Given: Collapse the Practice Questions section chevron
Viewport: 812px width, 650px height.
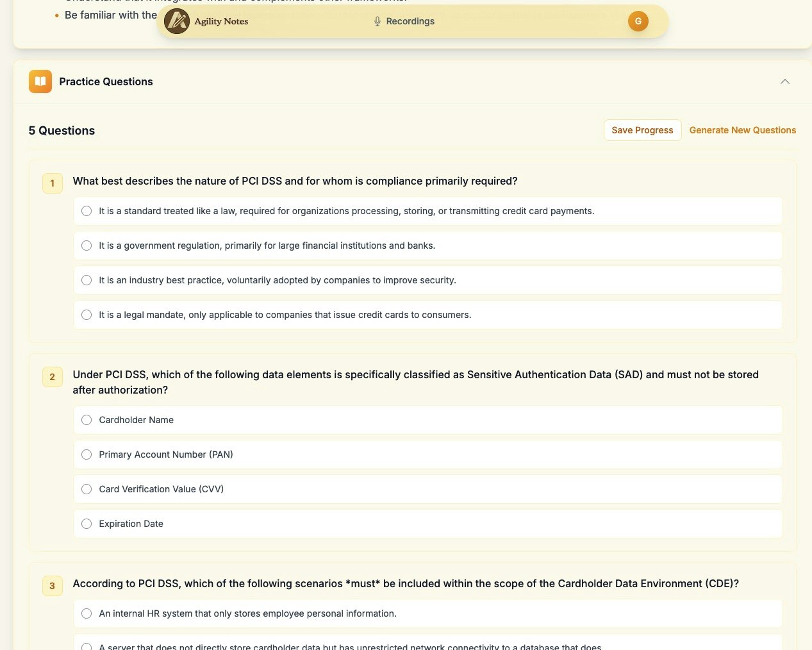Looking at the screenshot, I should click(x=785, y=81).
